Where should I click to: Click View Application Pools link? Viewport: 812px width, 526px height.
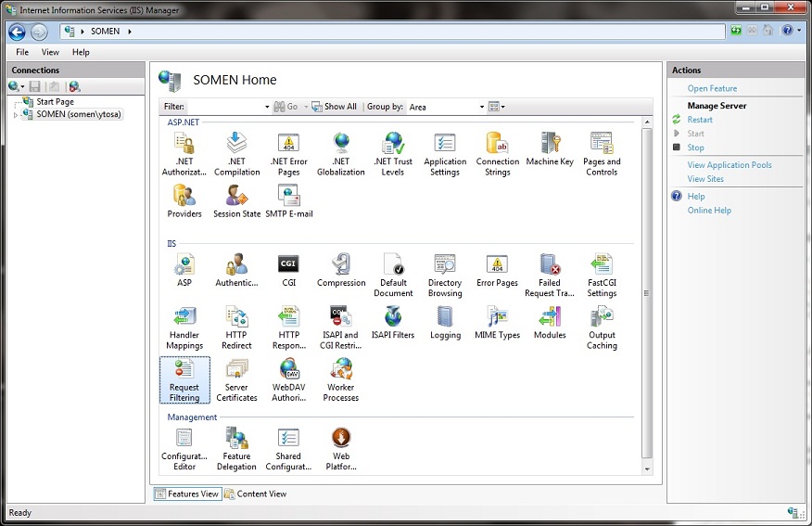pos(730,165)
